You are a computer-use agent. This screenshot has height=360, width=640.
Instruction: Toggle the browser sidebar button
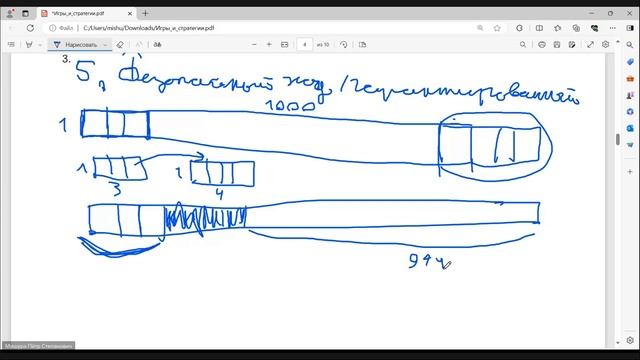click(630, 28)
